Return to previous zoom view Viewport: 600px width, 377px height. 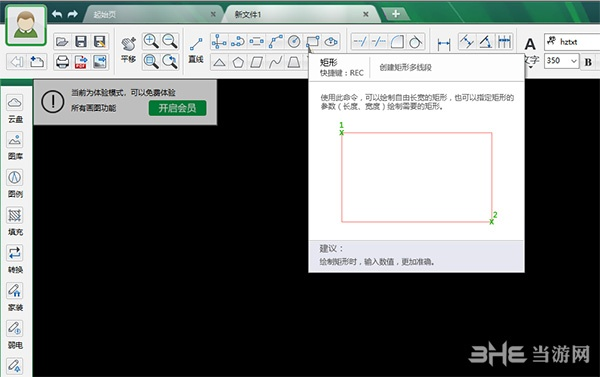170,61
